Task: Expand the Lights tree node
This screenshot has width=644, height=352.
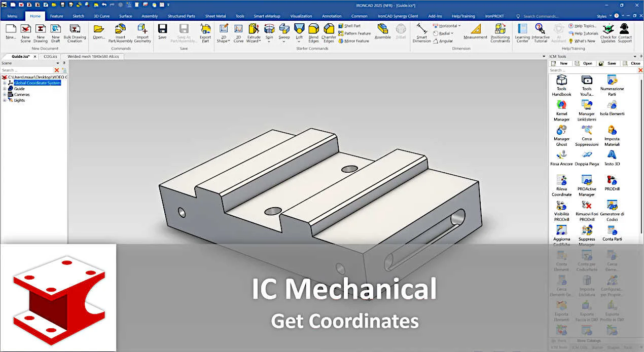Action: click(x=5, y=100)
